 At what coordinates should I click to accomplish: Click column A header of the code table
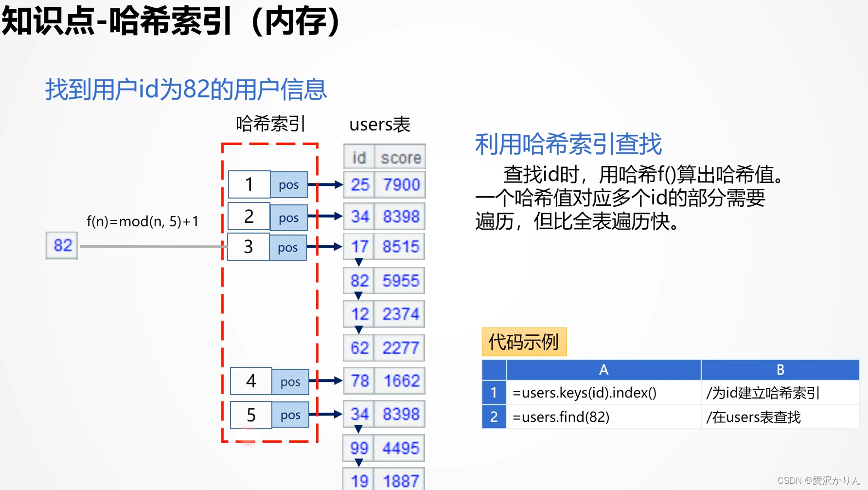point(603,370)
